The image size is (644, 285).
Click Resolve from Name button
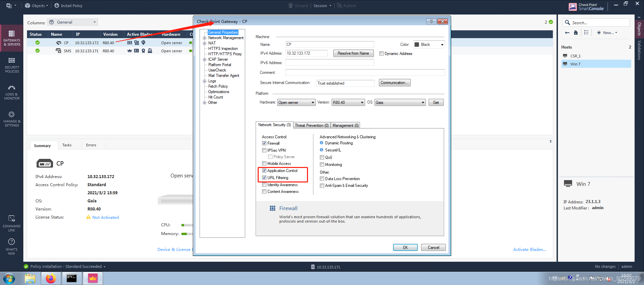(x=353, y=53)
